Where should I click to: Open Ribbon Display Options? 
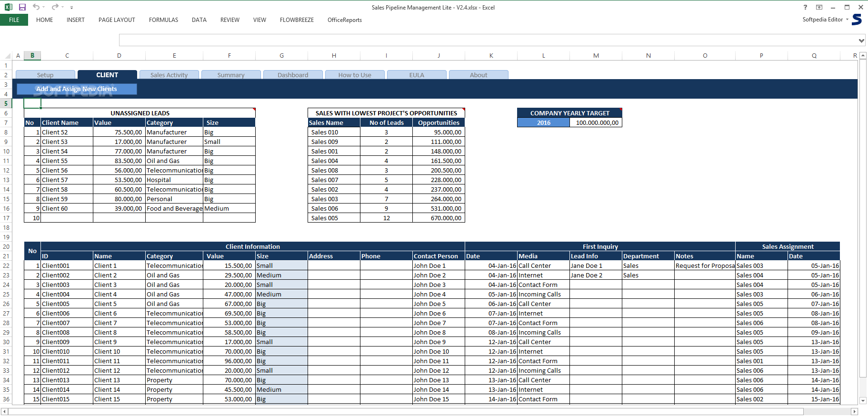tap(819, 7)
